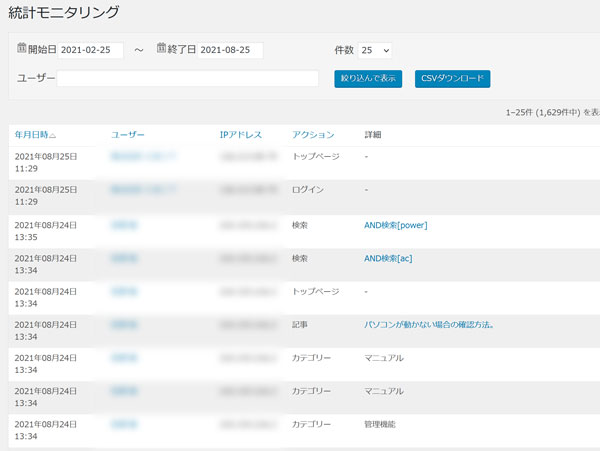Sort by ユーザー column header
The width and height of the screenshot is (600, 451).
pyautogui.click(x=128, y=135)
